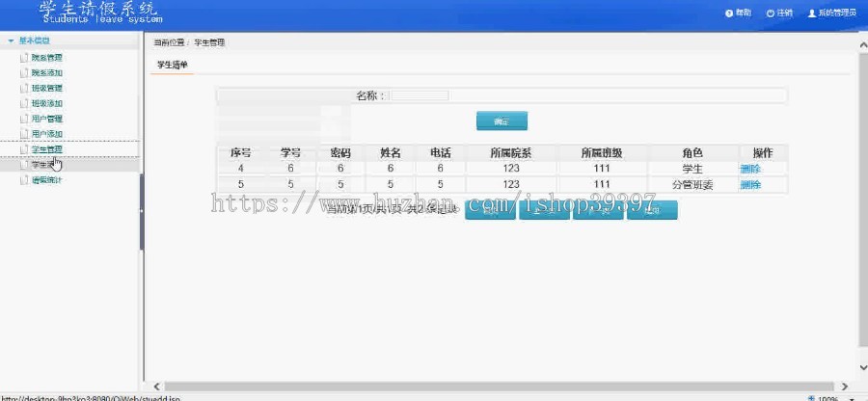The height and width of the screenshot is (401, 868).
Task: Click the horizontal scrollbar right arrow
Action: [x=844, y=387]
